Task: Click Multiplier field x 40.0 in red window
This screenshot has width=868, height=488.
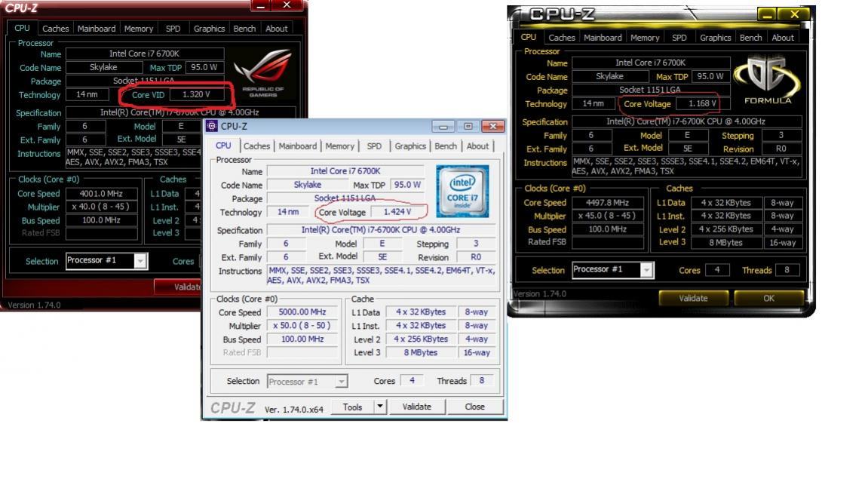Action: pyautogui.click(x=101, y=207)
